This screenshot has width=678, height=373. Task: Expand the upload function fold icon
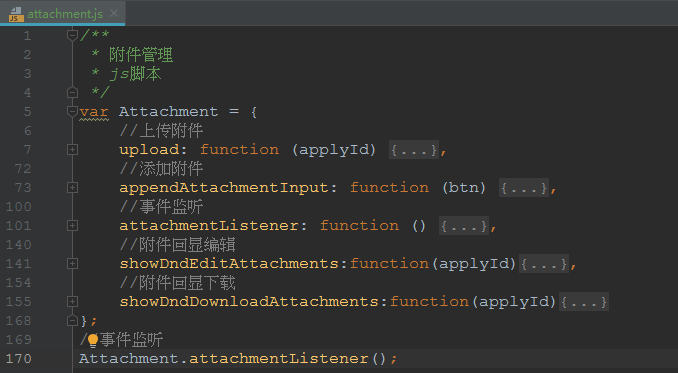click(72, 150)
